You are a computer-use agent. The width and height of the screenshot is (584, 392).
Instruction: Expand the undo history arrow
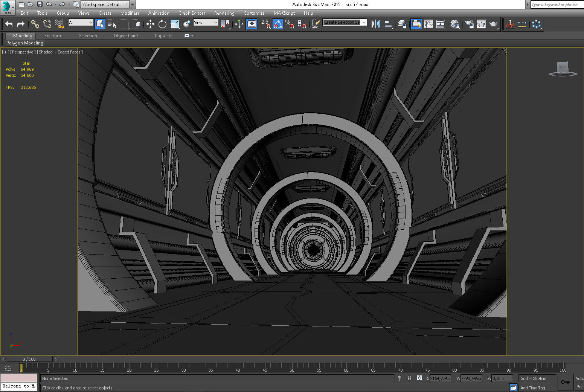coord(55,5)
